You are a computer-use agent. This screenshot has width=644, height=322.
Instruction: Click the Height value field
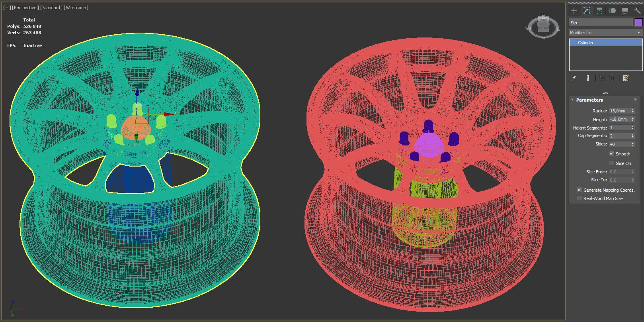[x=620, y=119]
